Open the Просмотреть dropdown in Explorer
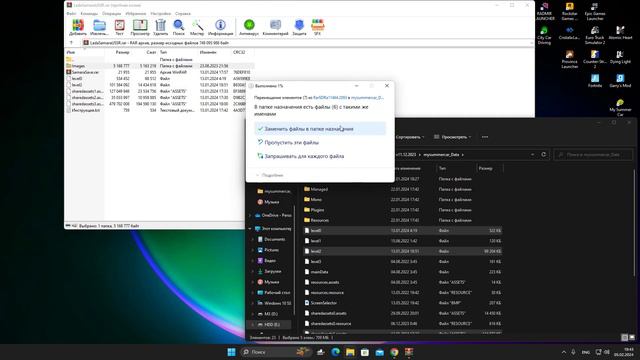This screenshot has width=640, height=360. 453,137
